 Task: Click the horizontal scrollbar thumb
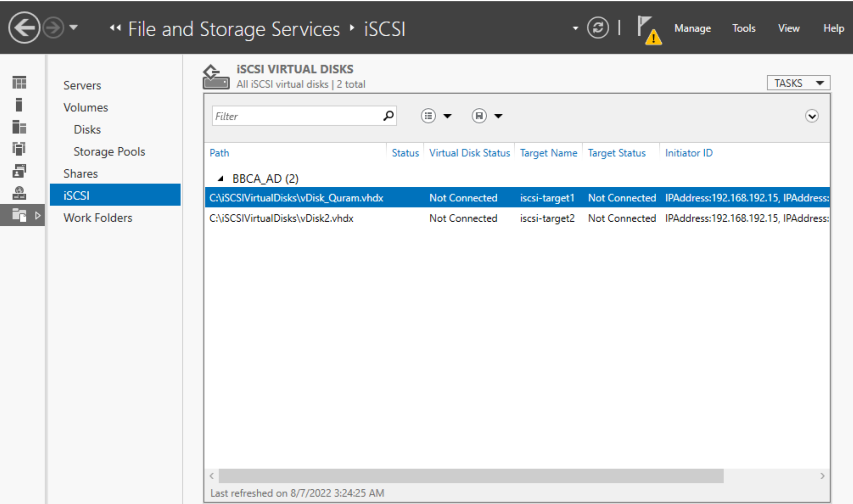tap(471, 475)
